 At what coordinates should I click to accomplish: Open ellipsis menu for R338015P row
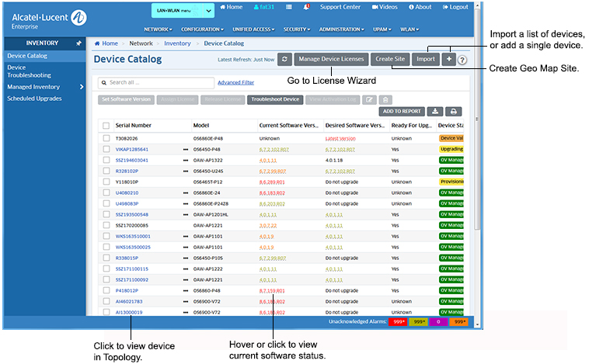tap(186, 258)
